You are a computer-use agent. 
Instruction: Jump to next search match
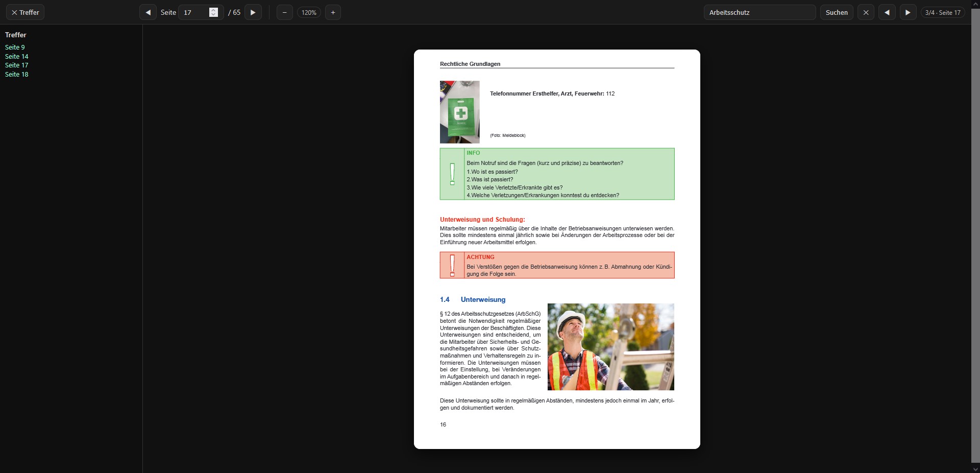tap(908, 12)
